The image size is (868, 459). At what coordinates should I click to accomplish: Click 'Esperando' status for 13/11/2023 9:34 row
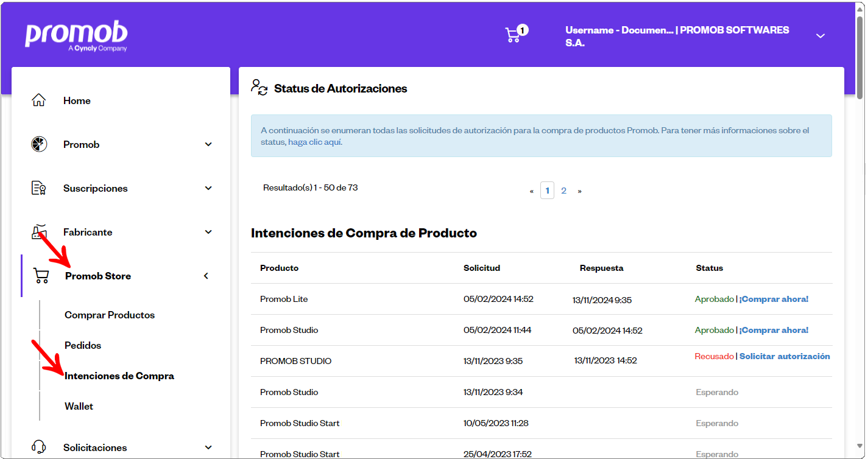[717, 392]
